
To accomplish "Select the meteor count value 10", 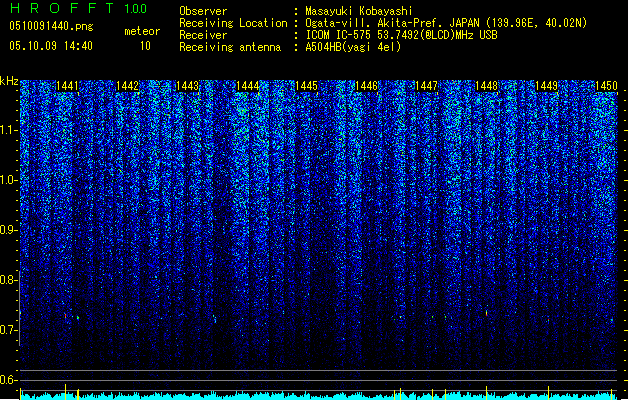I will (145, 46).
